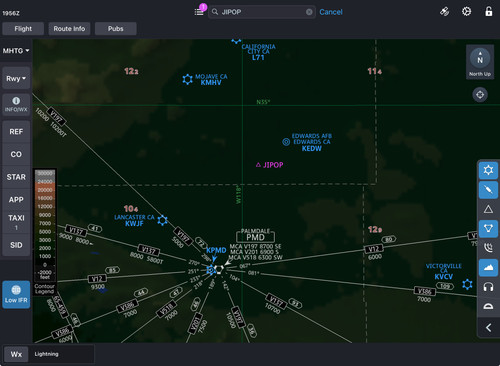Select the CO charts section
This screenshot has width=500, height=366.
pyautogui.click(x=16, y=154)
